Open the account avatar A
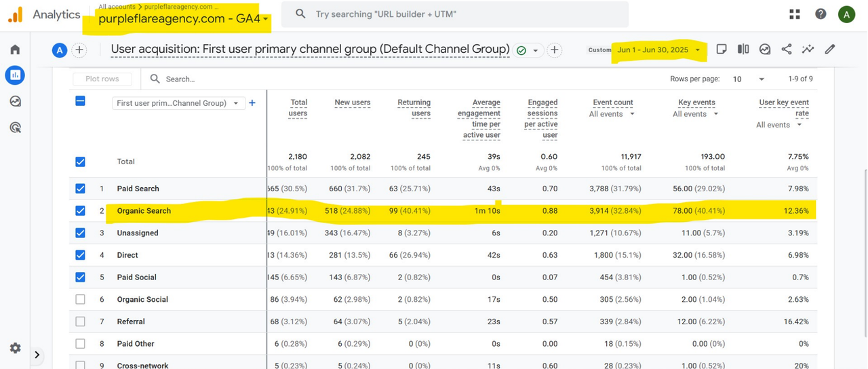 [846, 14]
